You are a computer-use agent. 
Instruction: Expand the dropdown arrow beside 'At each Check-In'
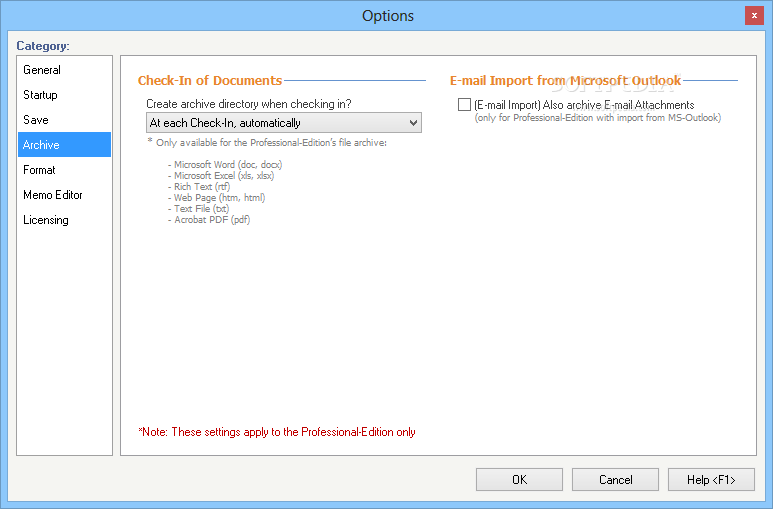point(414,123)
